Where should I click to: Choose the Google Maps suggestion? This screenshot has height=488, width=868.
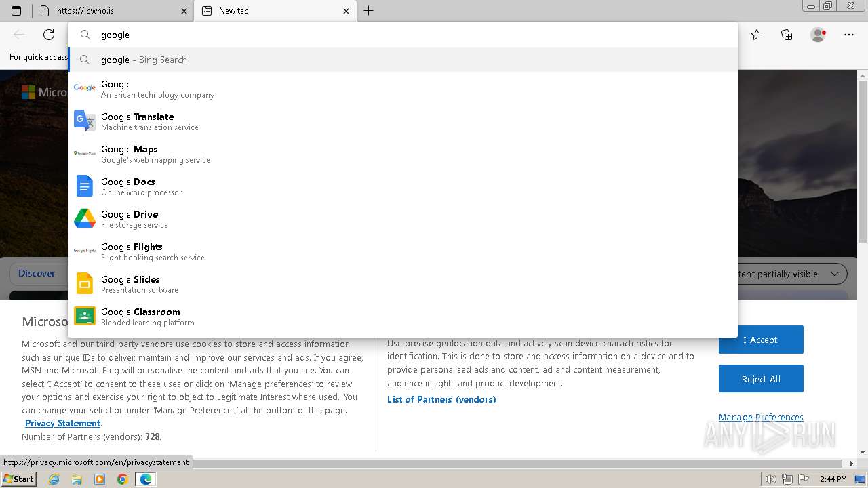[403, 154]
